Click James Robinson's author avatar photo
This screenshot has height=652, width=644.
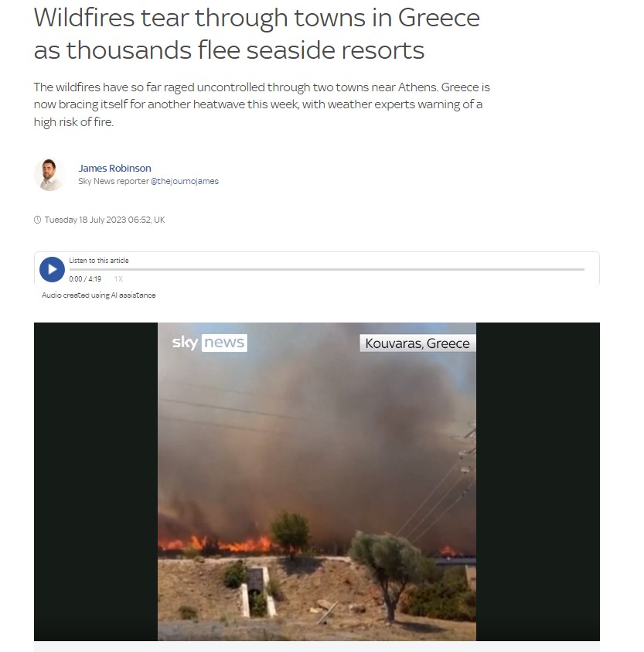click(x=49, y=175)
